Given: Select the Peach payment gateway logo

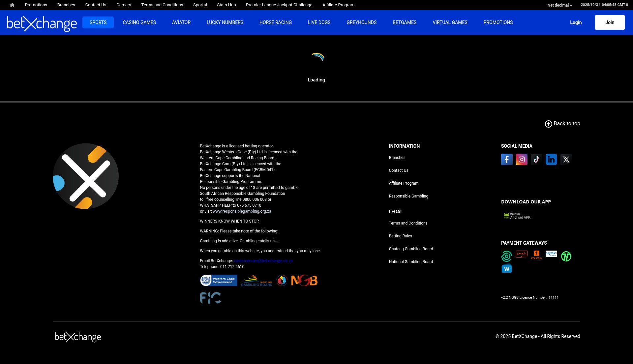Looking at the screenshot, I should pos(522,254).
